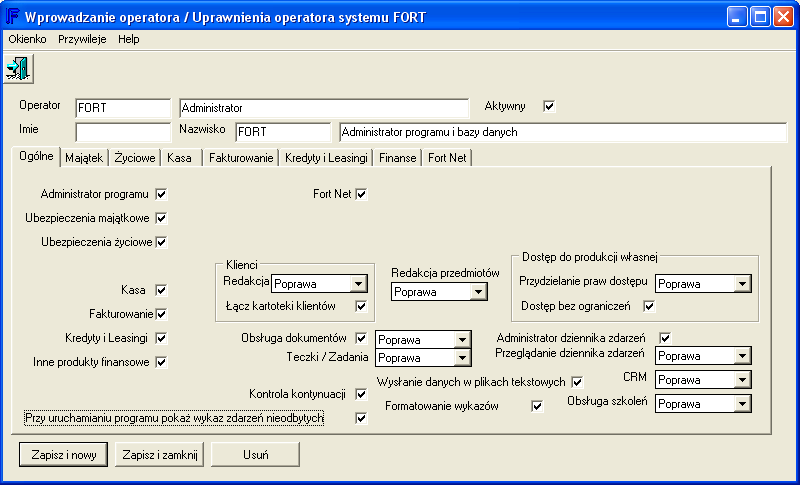
Task: Toggle Łącz kartoteki klientów checkbox
Action: click(361, 306)
